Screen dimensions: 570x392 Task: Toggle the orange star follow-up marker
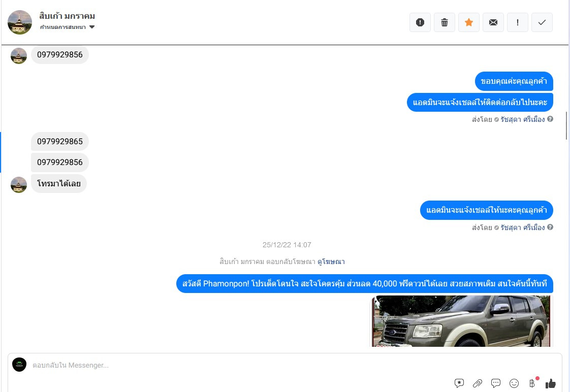468,22
